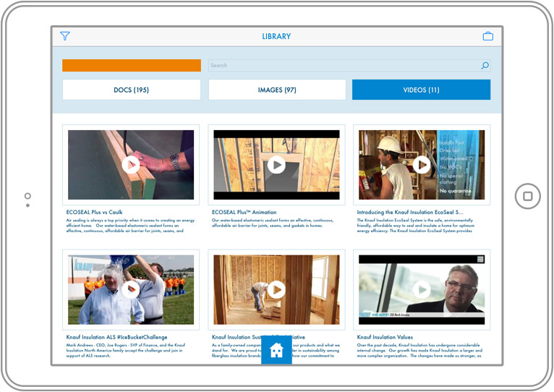Switch to the DOCS (195) tab
Screen dimensions: 554x392
tap(132, 90)
